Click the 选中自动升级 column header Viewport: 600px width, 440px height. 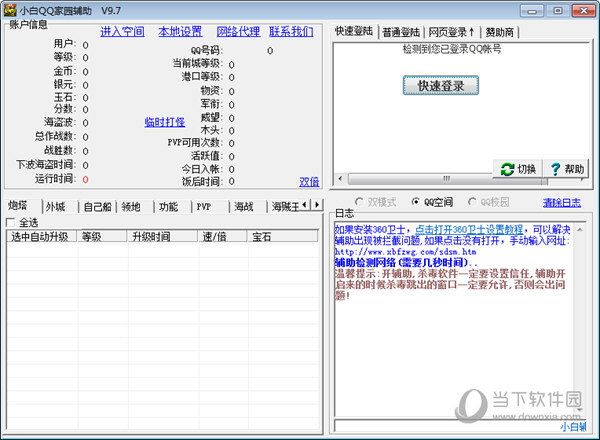pos(41,236)
